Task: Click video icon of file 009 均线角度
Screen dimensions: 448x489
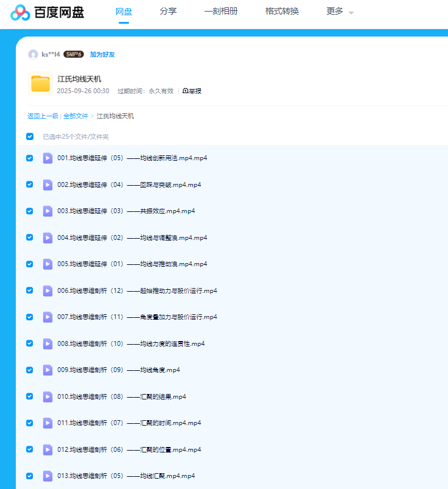Action: tap(47, 370)
